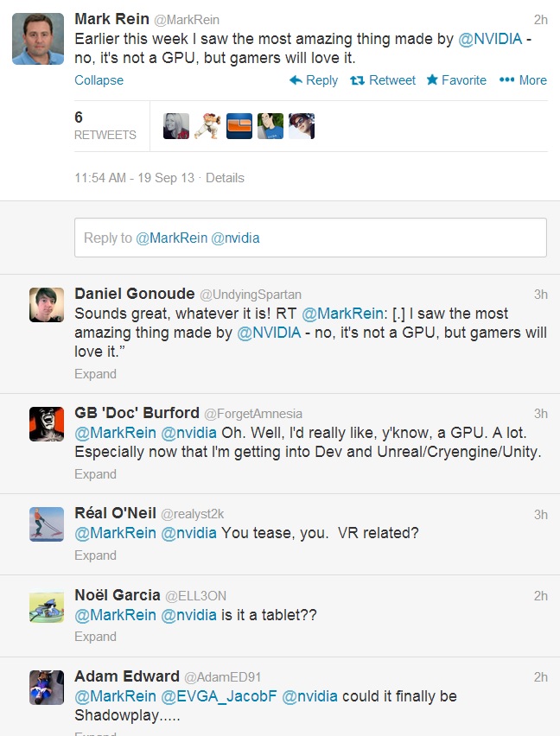Click the orange-and-blue logo retweeter avatar
Image resolution: width=560 pixels, height=736 pixels.
point(239,126)
